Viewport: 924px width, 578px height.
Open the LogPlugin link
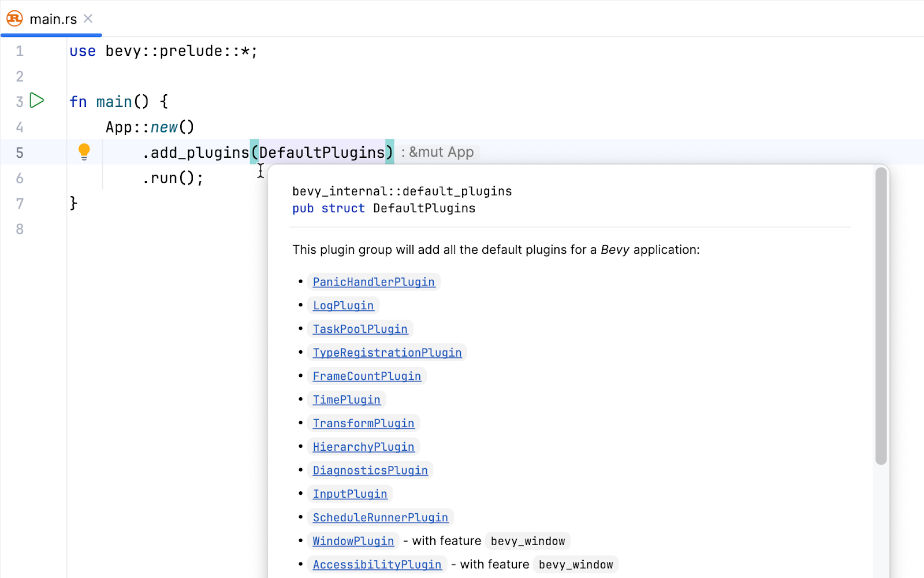[343, 306]
